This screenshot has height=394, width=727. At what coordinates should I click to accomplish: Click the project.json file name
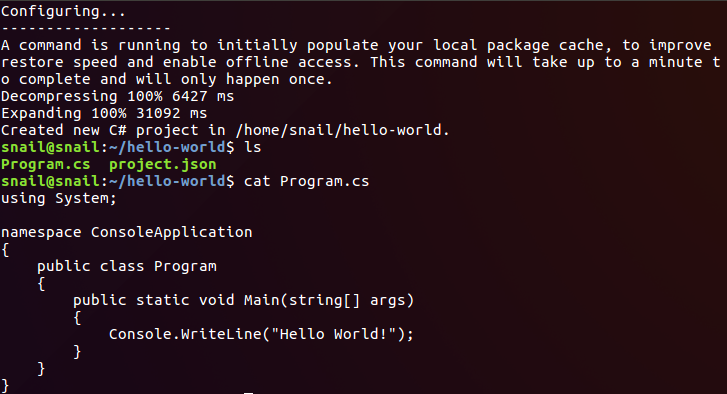[163, 165]
